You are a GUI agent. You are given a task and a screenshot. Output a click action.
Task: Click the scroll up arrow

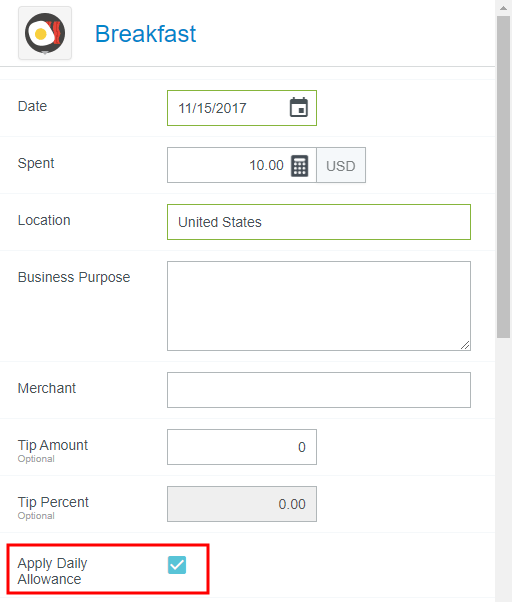coord(503,8)
